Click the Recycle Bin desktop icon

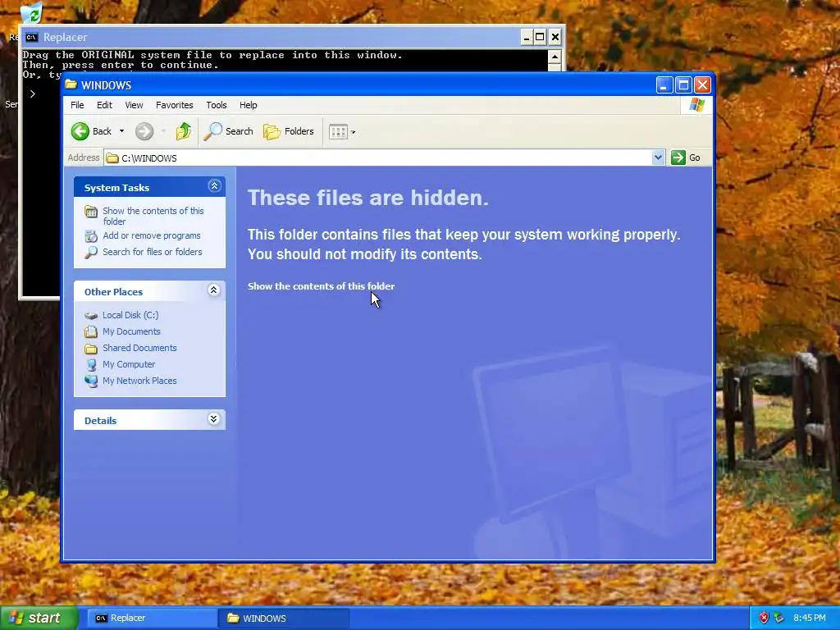(x=31, y=13)
